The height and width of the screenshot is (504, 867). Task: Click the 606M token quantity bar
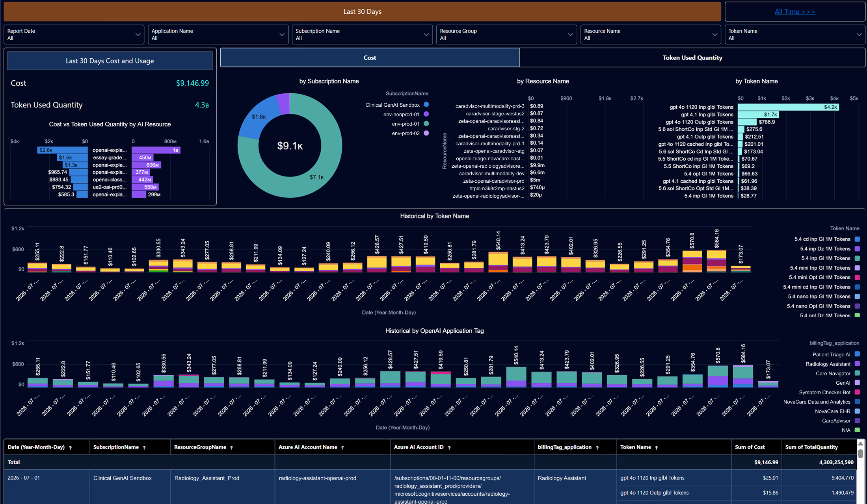[x=146, y=165]
